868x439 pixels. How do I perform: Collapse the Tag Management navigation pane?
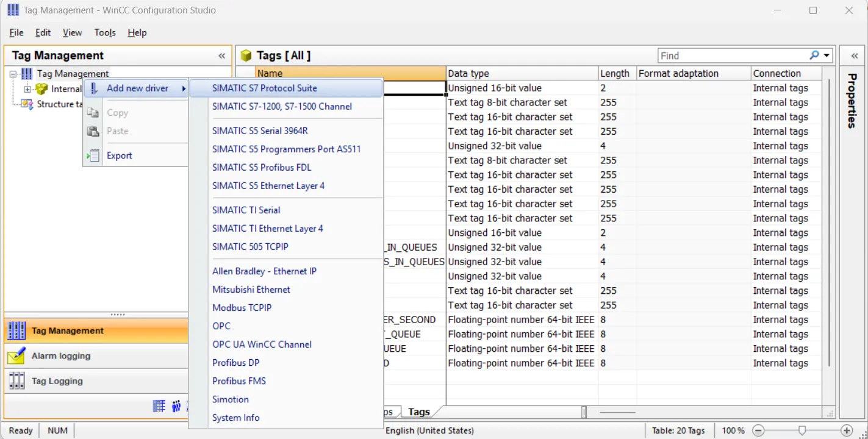(x=222, y=56)
